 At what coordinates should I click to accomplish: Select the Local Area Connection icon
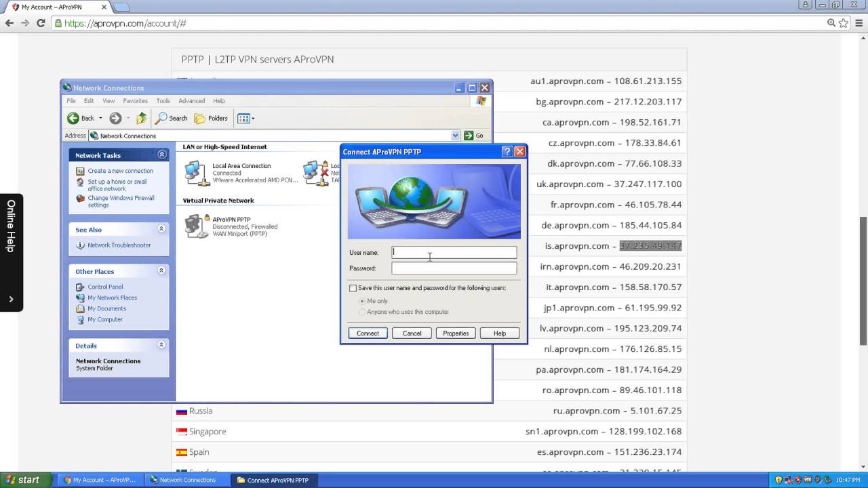196,173
